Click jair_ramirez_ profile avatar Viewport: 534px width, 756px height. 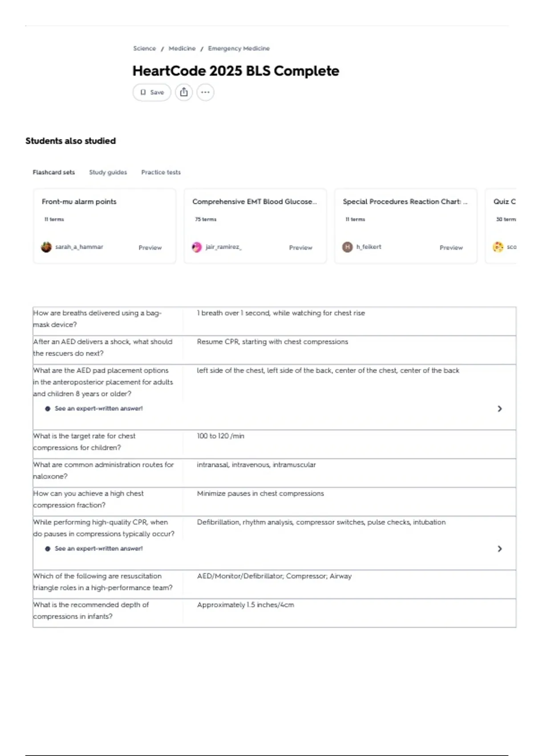coord(197,247)
